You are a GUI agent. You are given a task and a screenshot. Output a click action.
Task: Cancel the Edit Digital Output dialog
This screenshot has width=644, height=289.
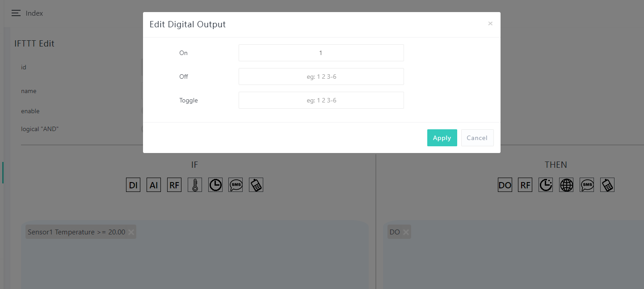point(477,138)
